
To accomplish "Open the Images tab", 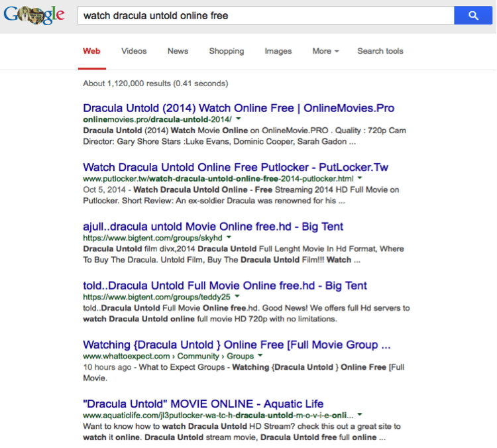I will pyautogui.click(x=278, y=51).
